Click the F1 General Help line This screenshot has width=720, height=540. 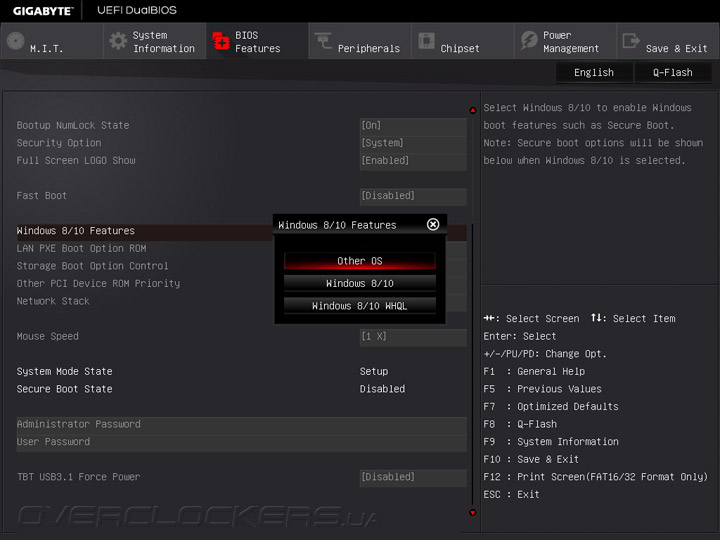534,371
